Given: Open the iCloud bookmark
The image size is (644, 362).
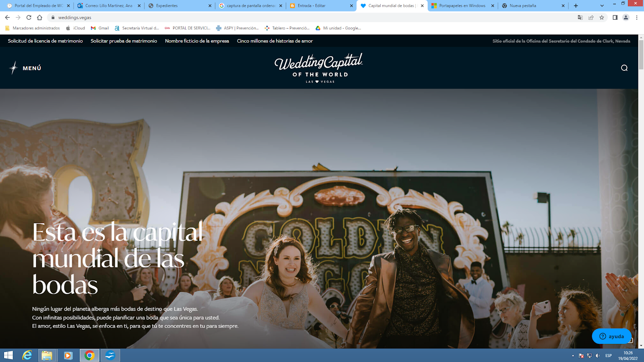Looking at the screenshot, I should click(x=75, y=28).
